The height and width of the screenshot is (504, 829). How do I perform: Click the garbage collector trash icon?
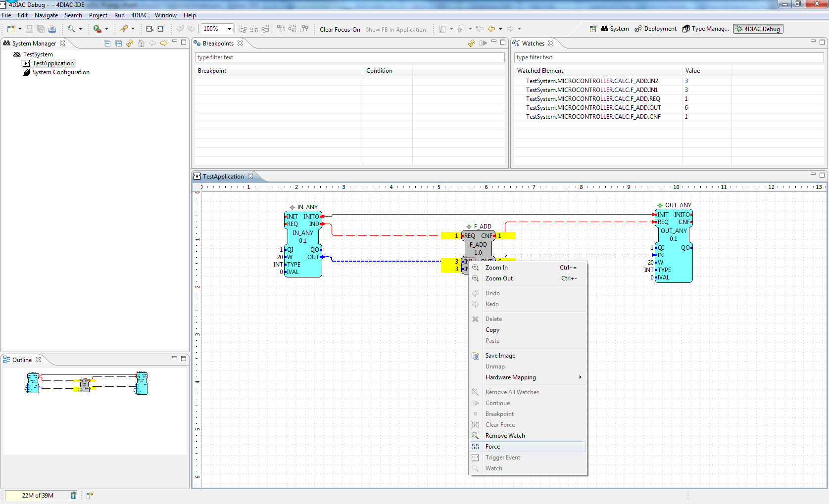coord(74,495)
